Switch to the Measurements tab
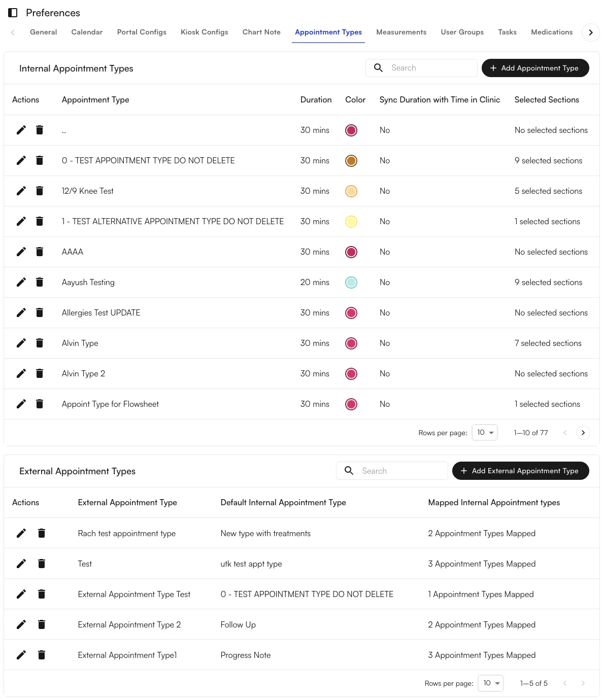 (x=401, y=32)
